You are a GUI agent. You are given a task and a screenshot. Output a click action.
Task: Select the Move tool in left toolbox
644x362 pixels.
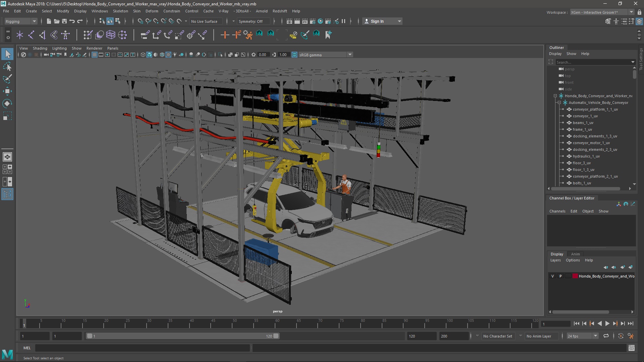click(7, 91)
